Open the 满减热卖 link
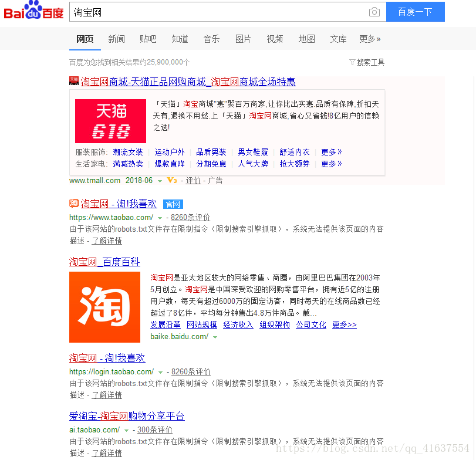The width and height of the screenshot is (476, 460). coord(128,164)
